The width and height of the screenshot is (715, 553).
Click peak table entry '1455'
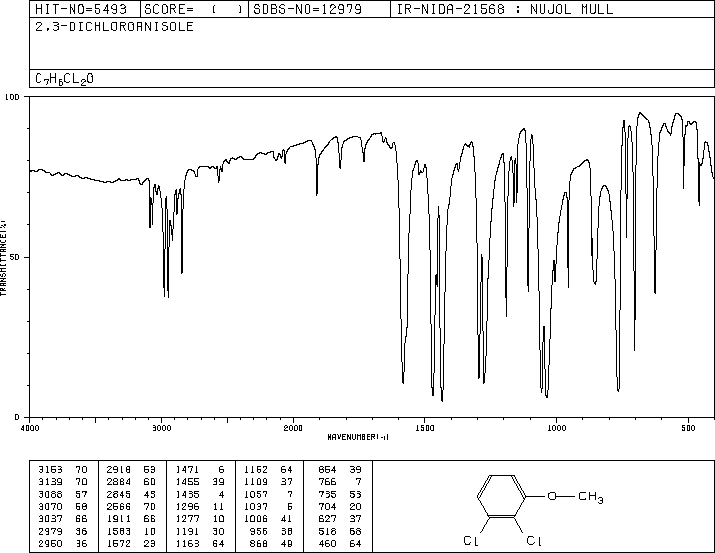187,482
